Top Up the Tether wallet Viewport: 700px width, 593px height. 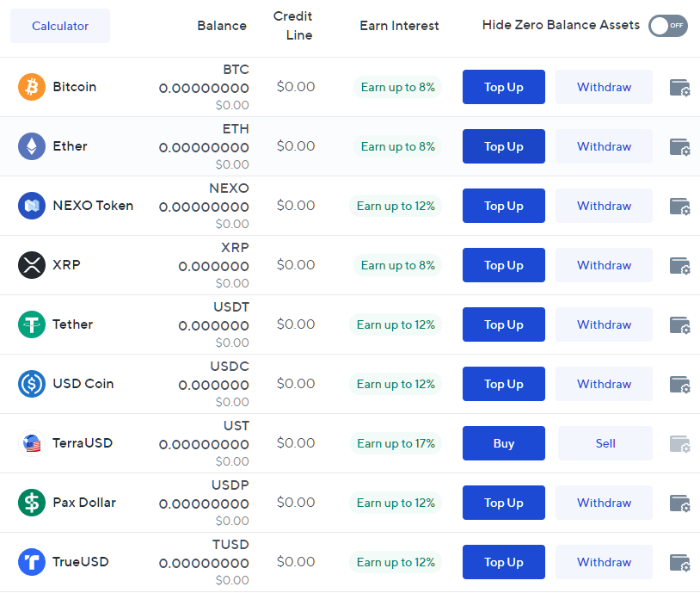(x=504, y=324)
